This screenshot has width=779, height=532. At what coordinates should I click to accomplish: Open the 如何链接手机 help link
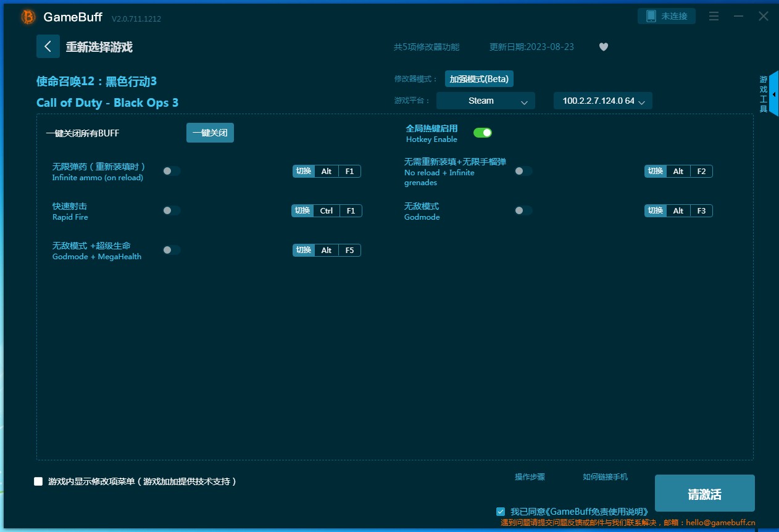click(605, 477)
